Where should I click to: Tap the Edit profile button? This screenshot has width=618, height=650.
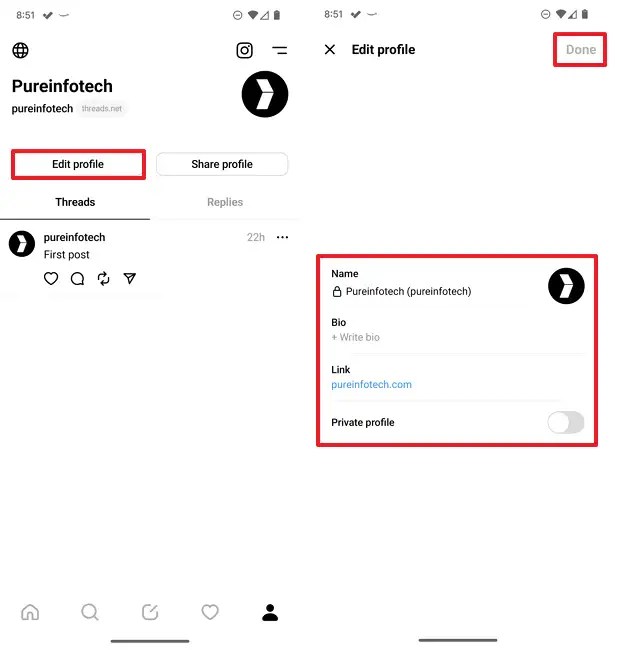[x=78, y=164]
